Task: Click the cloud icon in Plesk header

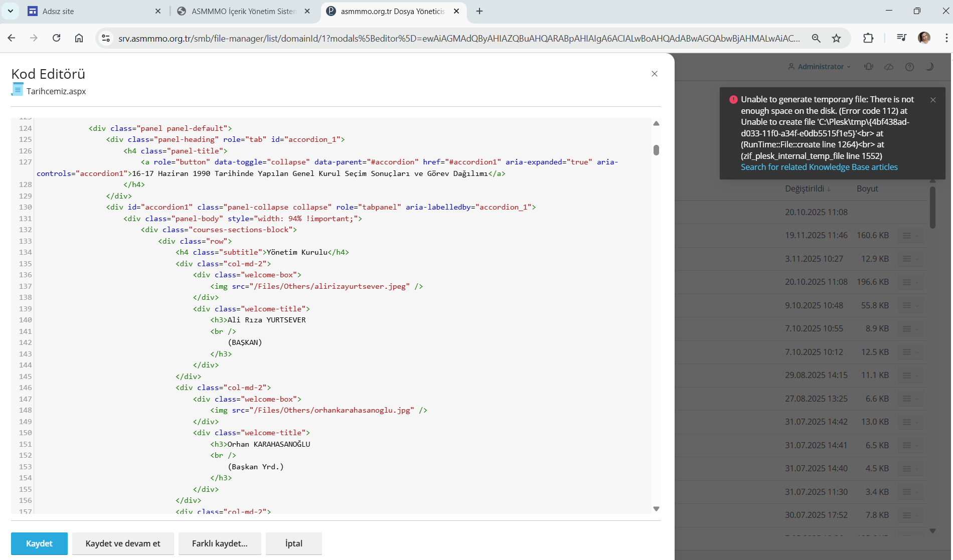Action: (x=889, y=67)
